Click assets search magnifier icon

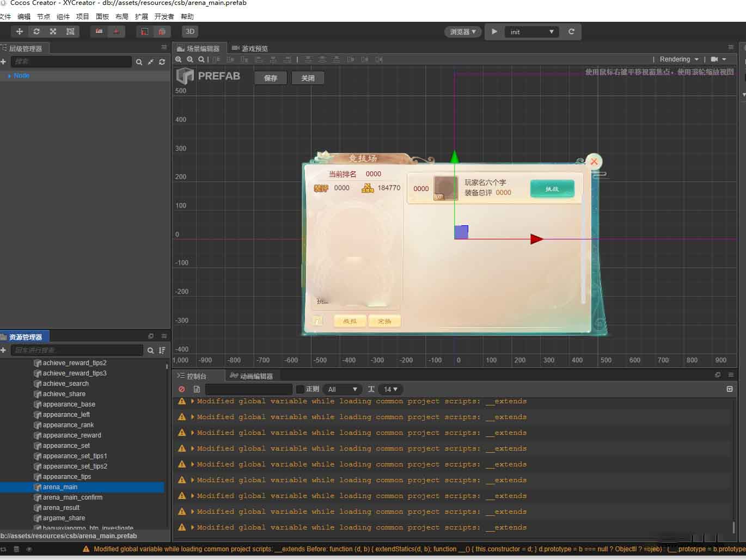pyautogui.click(x=151, y=350)
